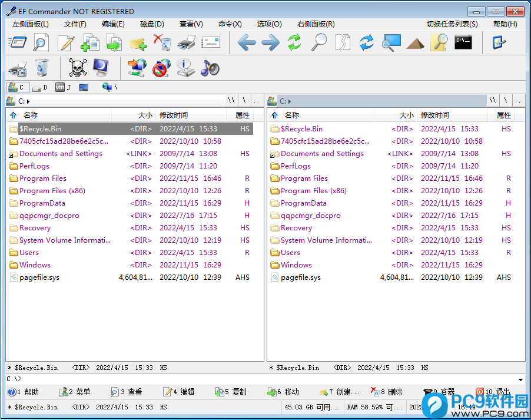Open the 文件(F) menu

[x=75, y=24]
